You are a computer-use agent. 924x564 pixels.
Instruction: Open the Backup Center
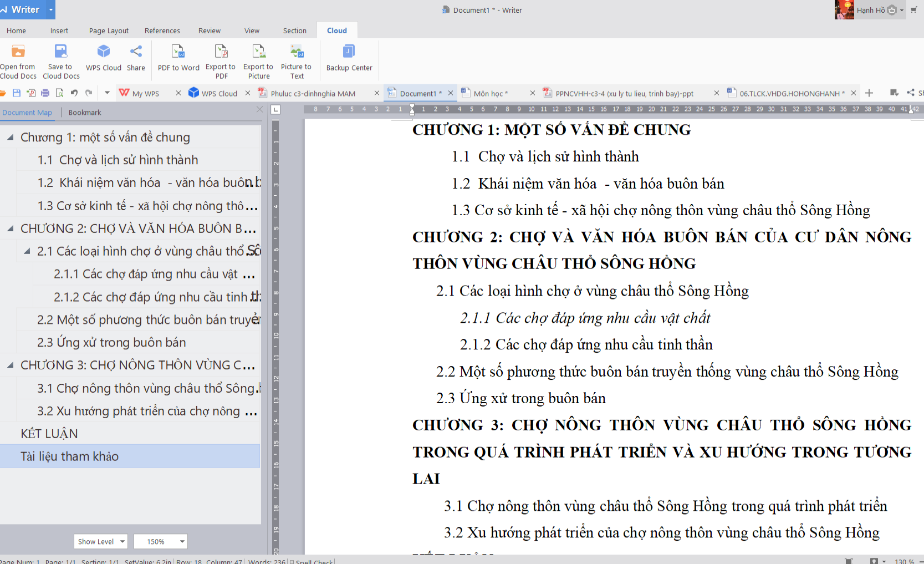pos(349,58)
